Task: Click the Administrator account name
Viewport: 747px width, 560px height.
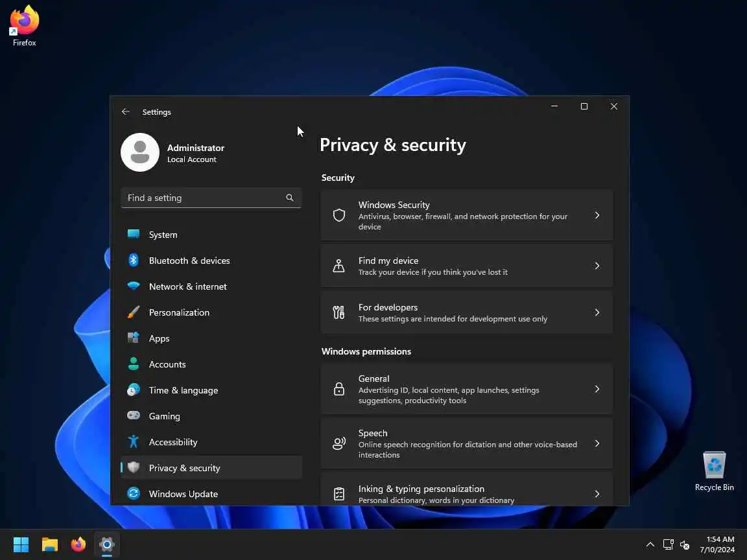Action: point(196,148)
